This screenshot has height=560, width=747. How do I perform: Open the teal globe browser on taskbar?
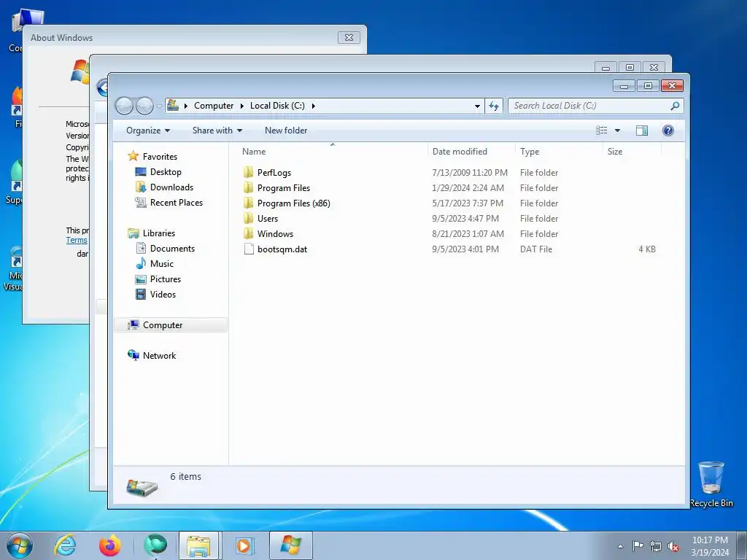pos(155,545)
